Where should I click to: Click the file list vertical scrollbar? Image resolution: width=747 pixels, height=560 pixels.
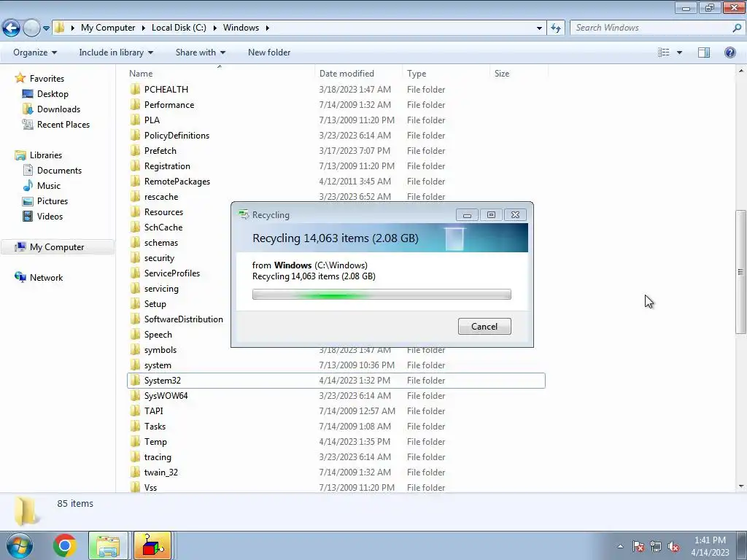[x=740, y=272]
